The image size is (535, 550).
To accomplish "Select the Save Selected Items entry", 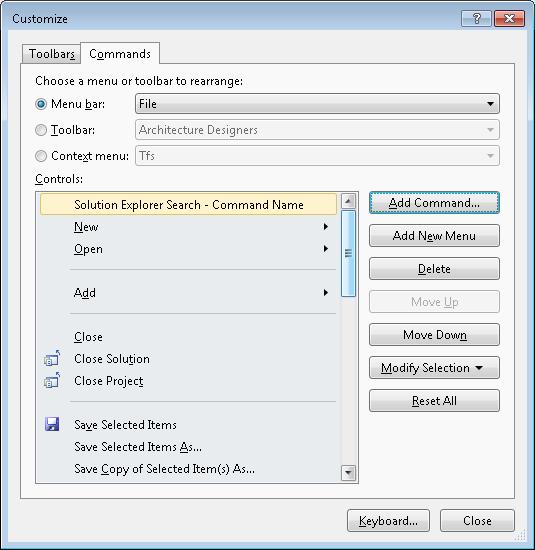I will coord(188,425).
